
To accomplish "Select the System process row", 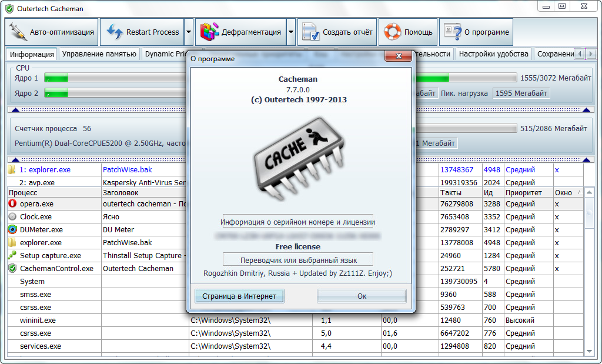I will pyautogui.click(x=295, y=282).
